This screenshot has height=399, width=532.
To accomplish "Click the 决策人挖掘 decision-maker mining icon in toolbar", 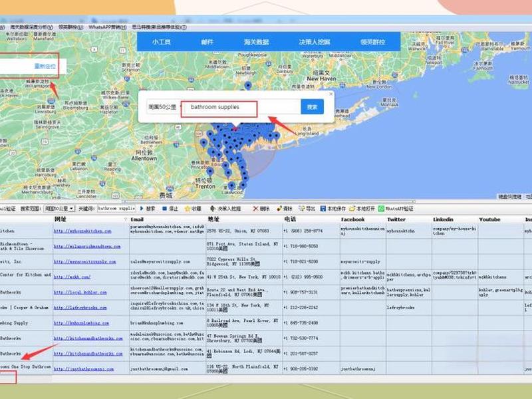I will (x=213, y=209).
